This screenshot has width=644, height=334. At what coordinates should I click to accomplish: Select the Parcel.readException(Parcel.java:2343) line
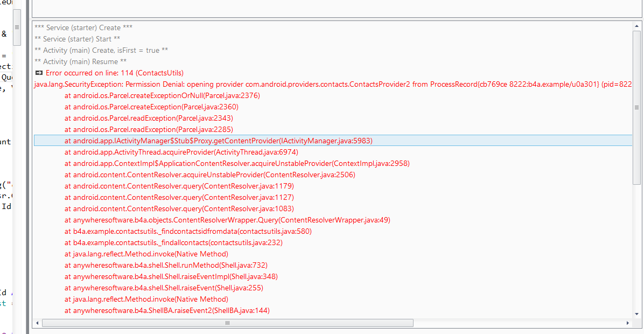[x=149, y=118]
